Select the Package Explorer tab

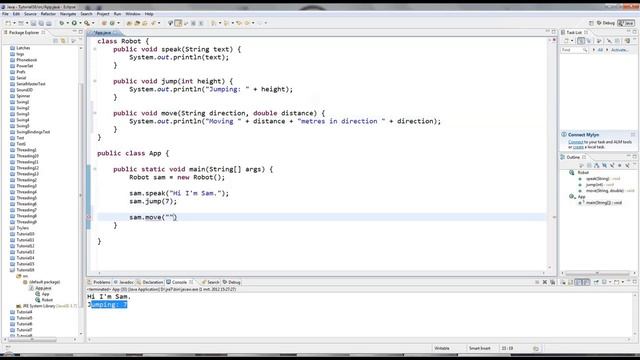24,33
